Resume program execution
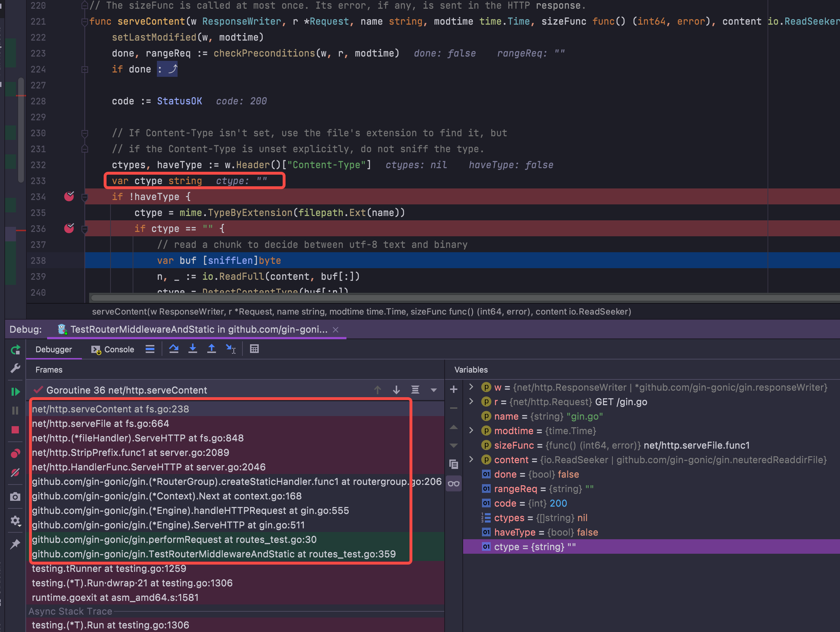The width and height of the screenshot is (840, 632). point(15,391)
